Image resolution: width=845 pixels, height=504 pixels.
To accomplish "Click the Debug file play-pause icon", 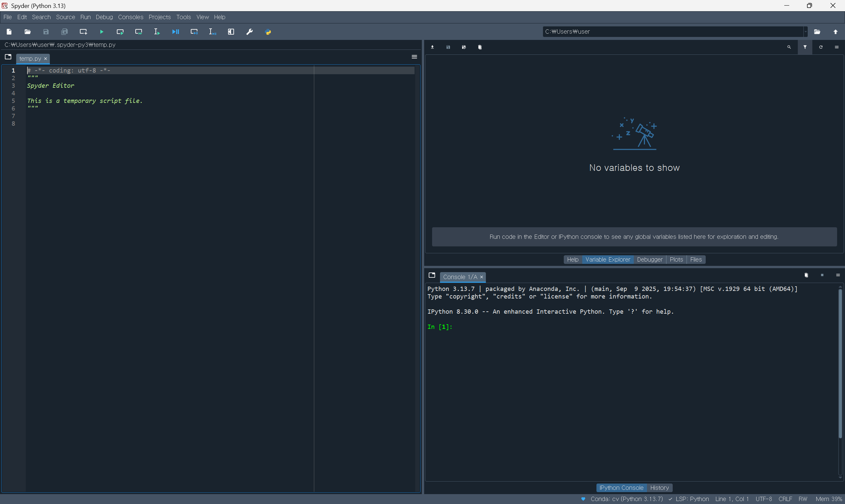I will tap(175, 32).
